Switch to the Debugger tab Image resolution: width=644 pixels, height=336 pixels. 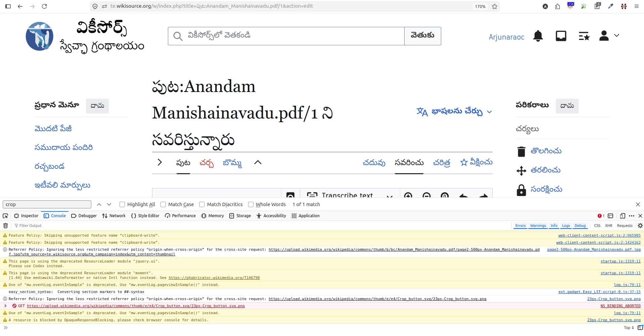(x=84, y=216)
